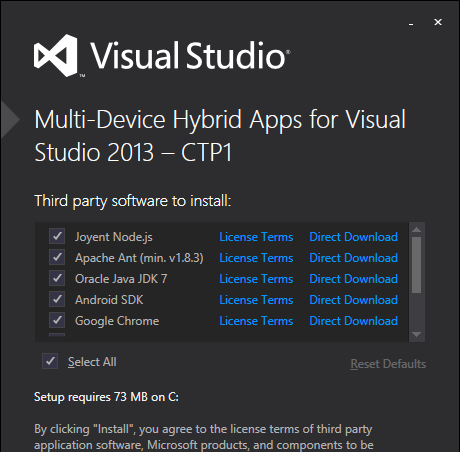Uncheck the Joyent Node.js checkbox
The height and width of the screenshot is (452, 460).
click(x=57, y=236)
